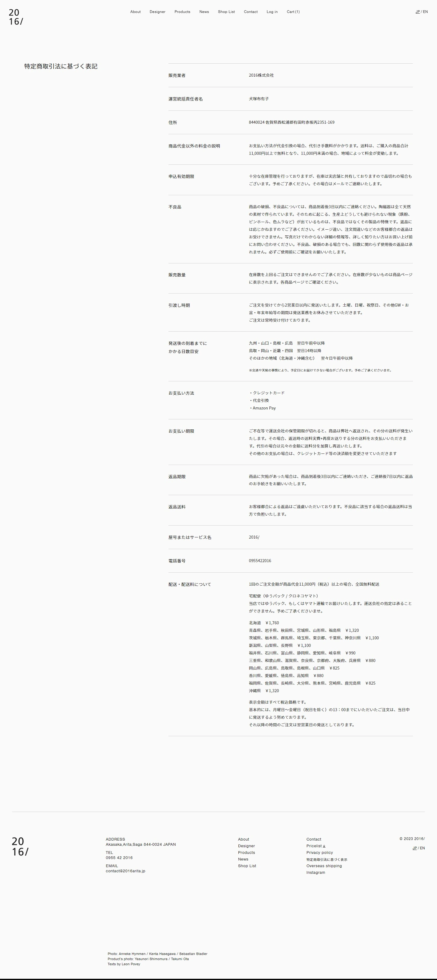Open News from the header menu
437x980 pixels.
point(204,12)
